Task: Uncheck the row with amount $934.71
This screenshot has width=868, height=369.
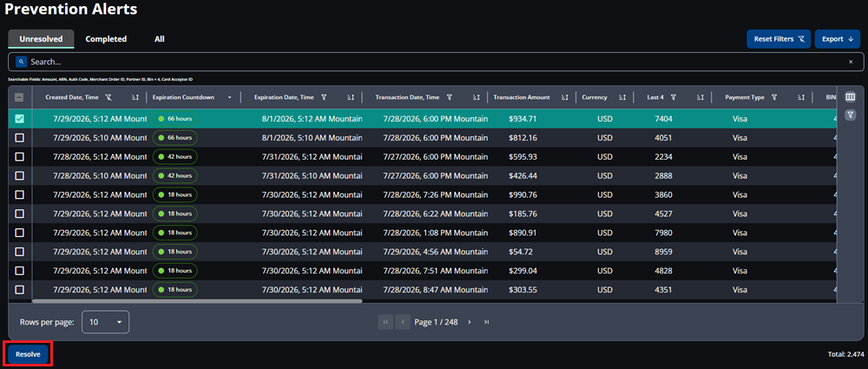Action: click(19, 119)
